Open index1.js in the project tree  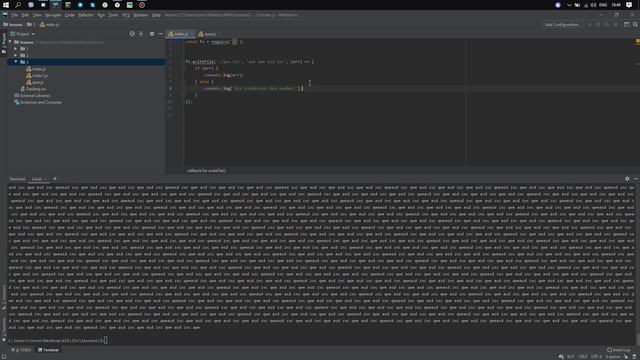[37, 76]
